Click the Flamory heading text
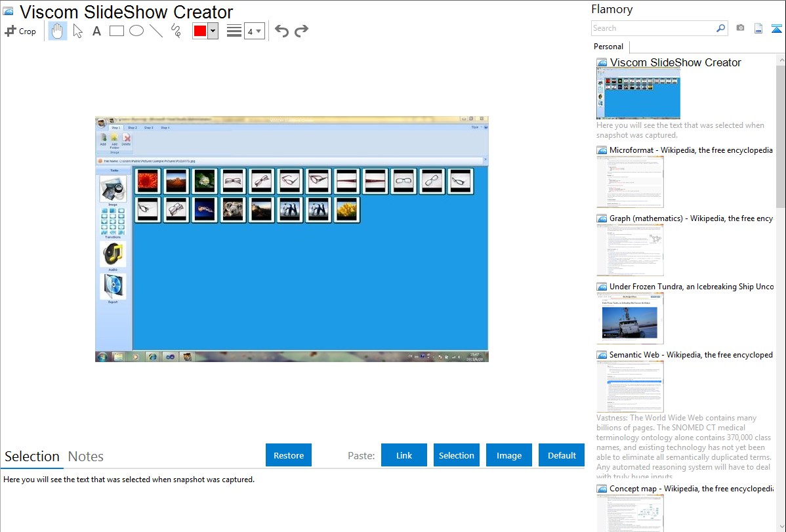Viewport: 786px width, 532px height. (611, 9)
